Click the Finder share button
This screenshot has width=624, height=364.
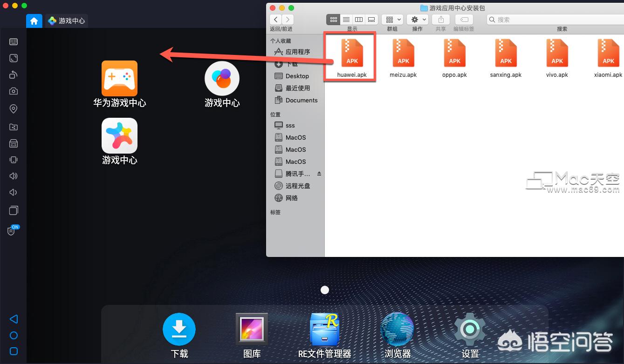click(x=441, y=20)
